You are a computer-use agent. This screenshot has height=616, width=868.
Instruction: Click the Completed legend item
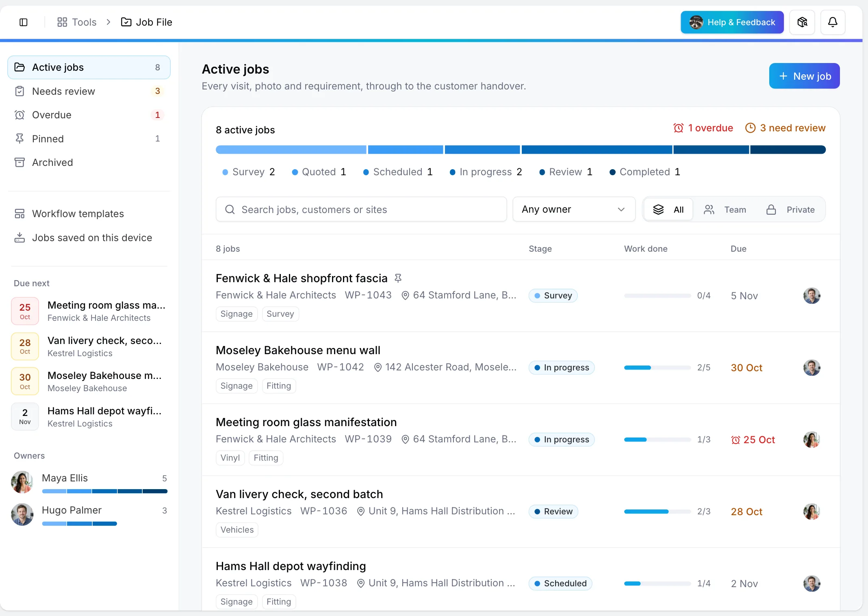click(644, 172)
